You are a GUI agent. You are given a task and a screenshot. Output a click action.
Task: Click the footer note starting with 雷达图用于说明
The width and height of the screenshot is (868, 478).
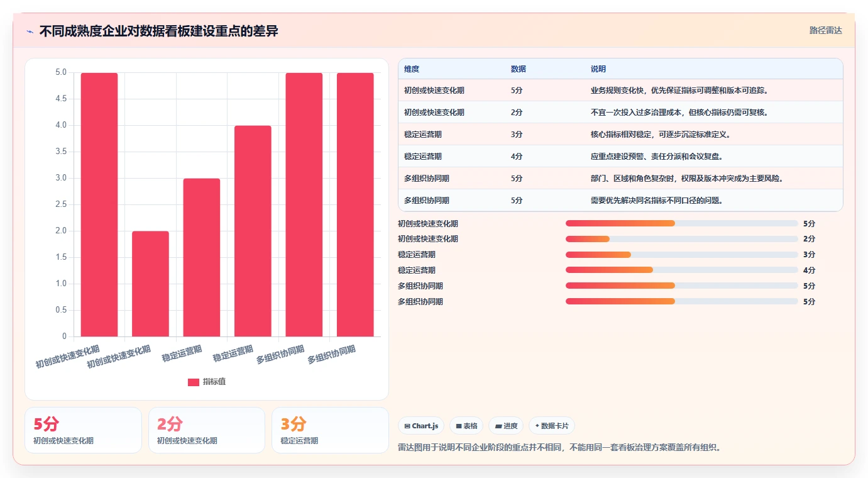[x=559, y=448]
